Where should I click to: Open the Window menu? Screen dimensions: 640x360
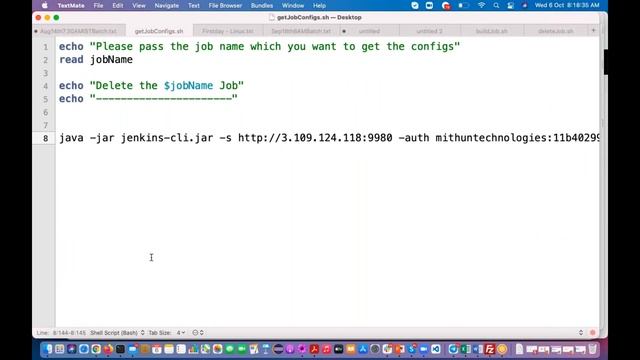(293, 6)
